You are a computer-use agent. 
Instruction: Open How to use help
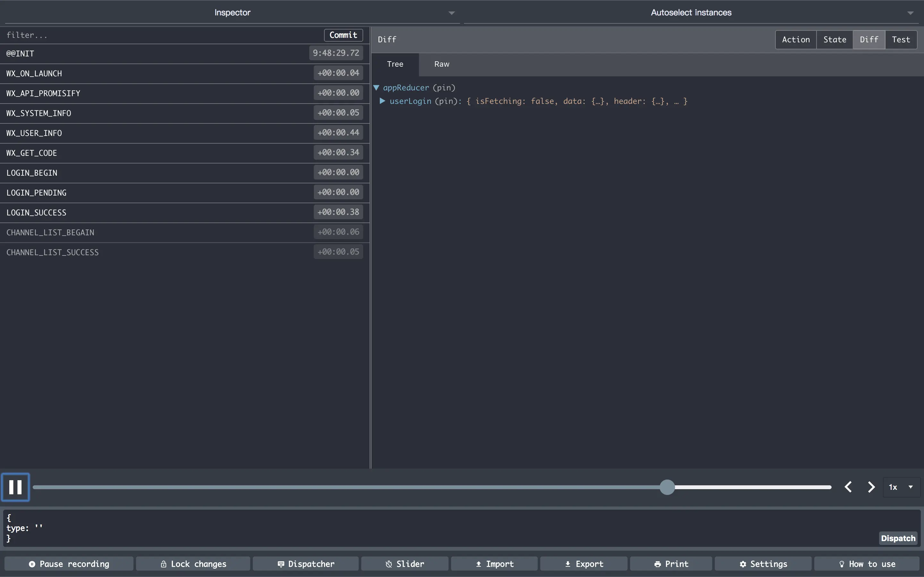pos(867,564)
